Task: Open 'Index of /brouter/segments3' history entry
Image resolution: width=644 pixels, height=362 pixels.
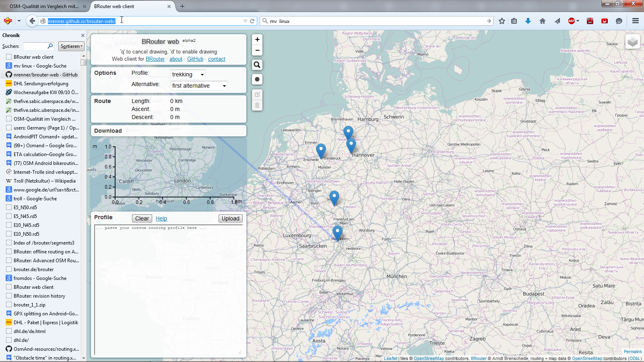Action: pyautogui.click(x=41, y=243)
